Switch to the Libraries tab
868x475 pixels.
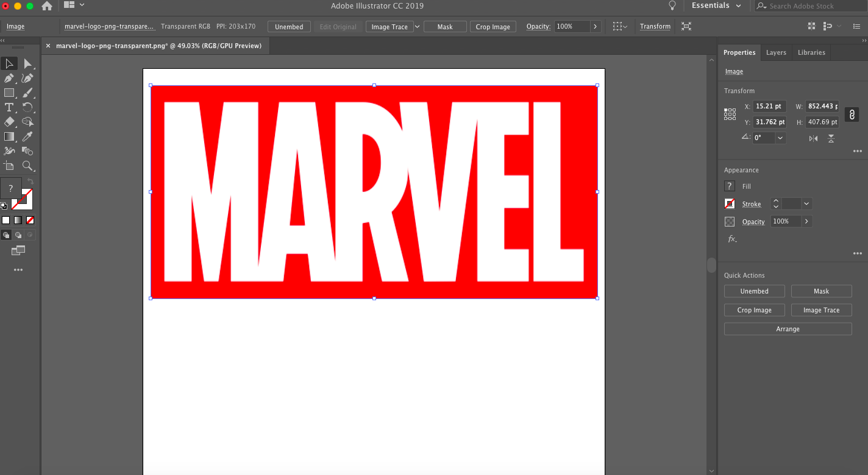tap(811, 52)
